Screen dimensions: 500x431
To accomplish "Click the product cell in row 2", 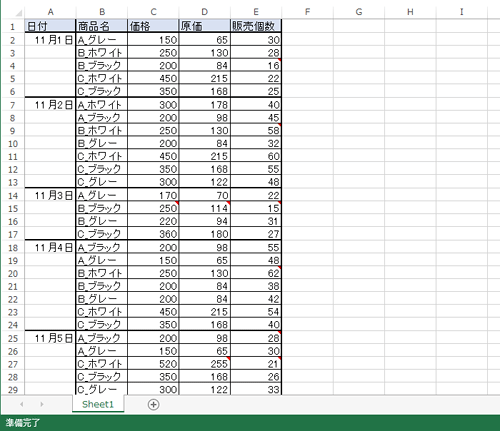I will tap(102, 40).
